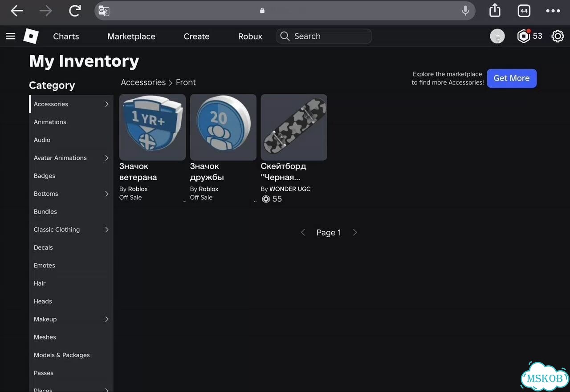
Task: Open the browser share icon
Action: [x=495, y=10]
